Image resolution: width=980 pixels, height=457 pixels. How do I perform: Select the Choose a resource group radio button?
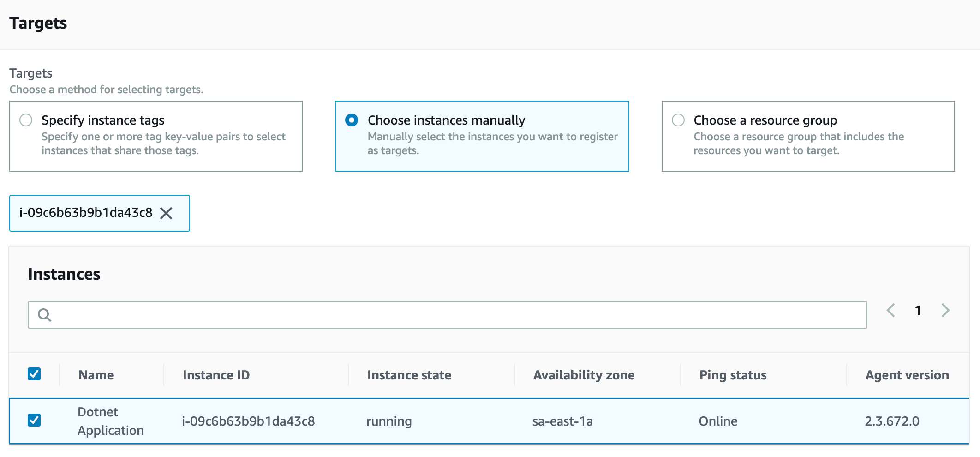pyautogui.click(x=678, y=120)
